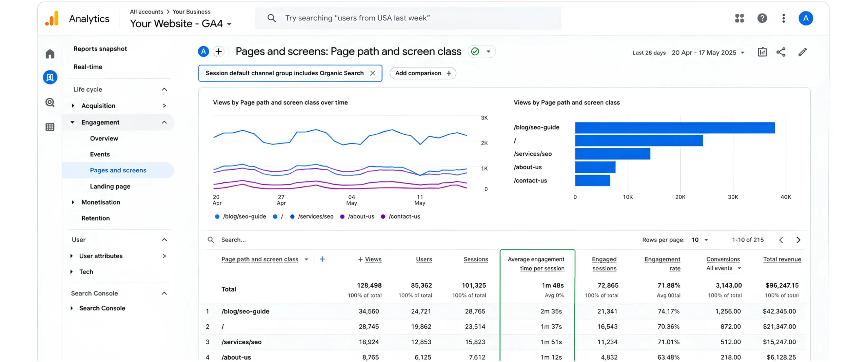868x362 pixels.
Task: Select the Reports icon in left rail
Action: click(x=50, y=77)
